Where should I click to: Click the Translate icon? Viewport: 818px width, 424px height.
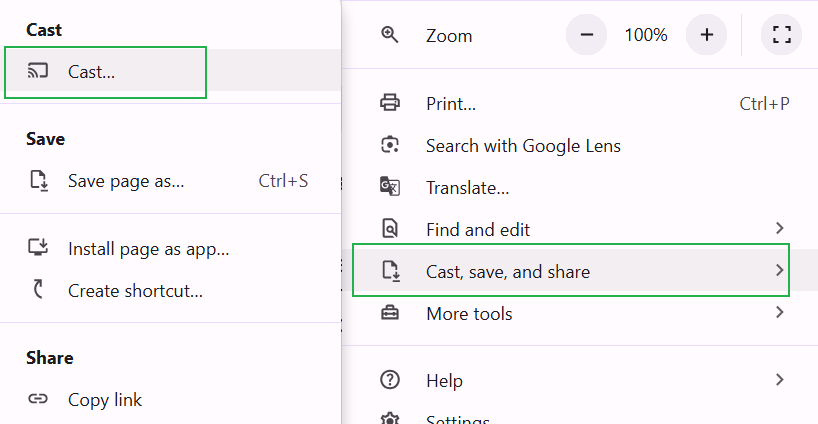390,187
